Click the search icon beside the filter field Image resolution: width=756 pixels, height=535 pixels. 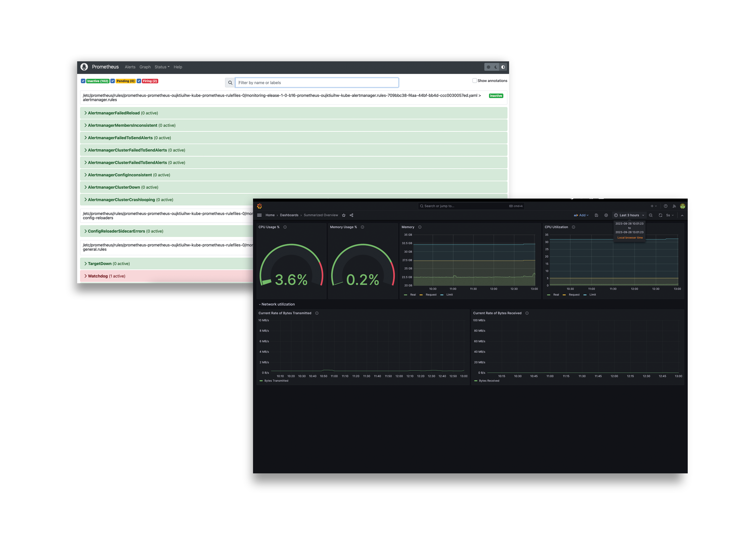pyautogui.click(x=230, y=82)
